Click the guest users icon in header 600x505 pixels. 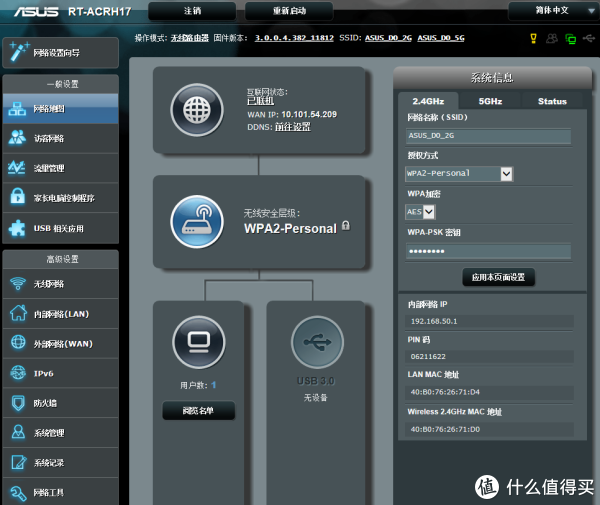[x=552, y=38]
